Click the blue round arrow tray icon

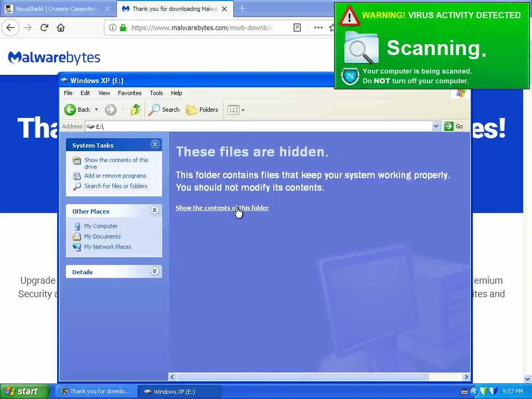click(474, 392)
